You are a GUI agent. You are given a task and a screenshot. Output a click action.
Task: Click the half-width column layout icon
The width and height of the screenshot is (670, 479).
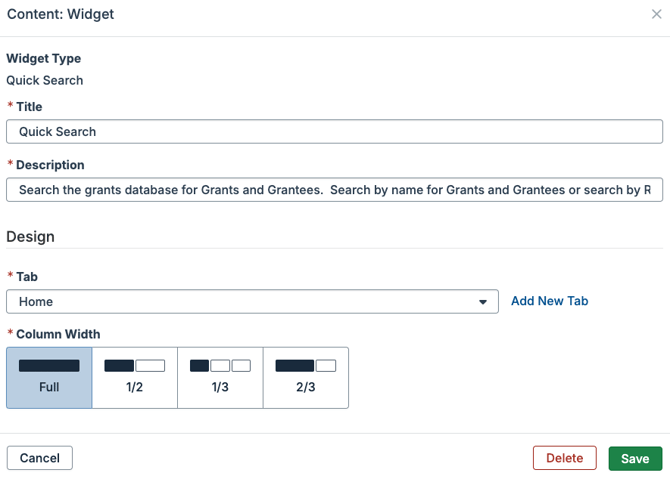[135, 366]
